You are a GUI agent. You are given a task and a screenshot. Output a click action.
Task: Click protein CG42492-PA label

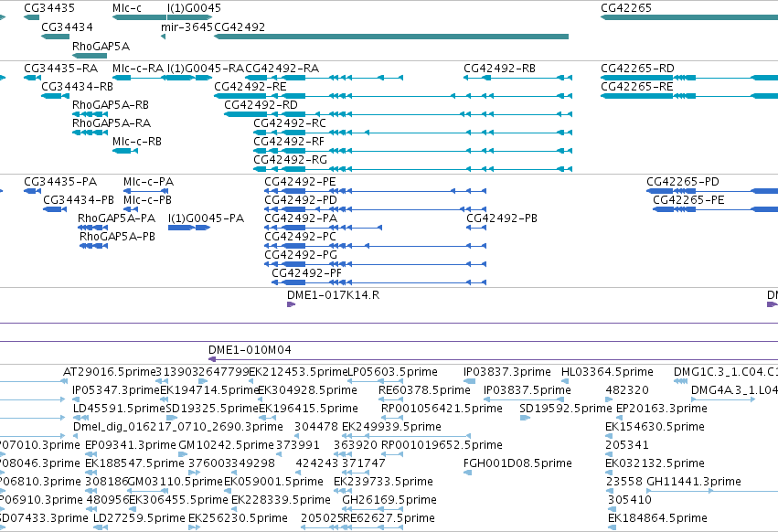point(300,218)
